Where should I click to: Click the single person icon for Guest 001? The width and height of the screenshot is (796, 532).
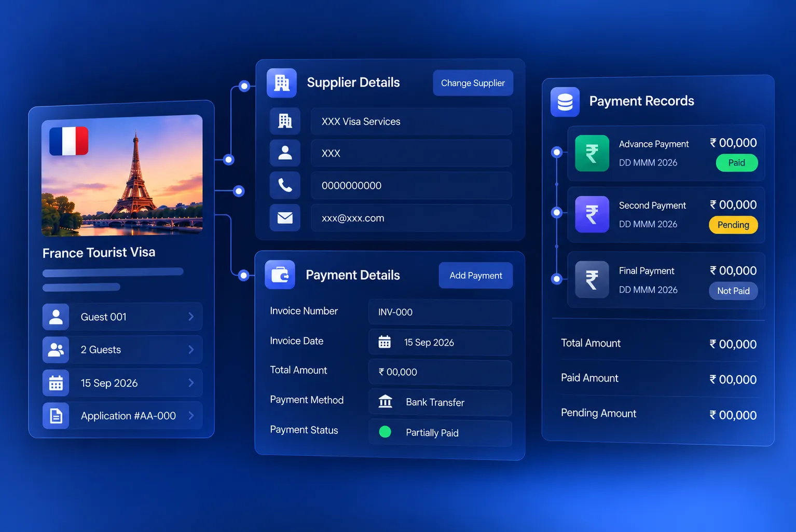pos(56,317)
